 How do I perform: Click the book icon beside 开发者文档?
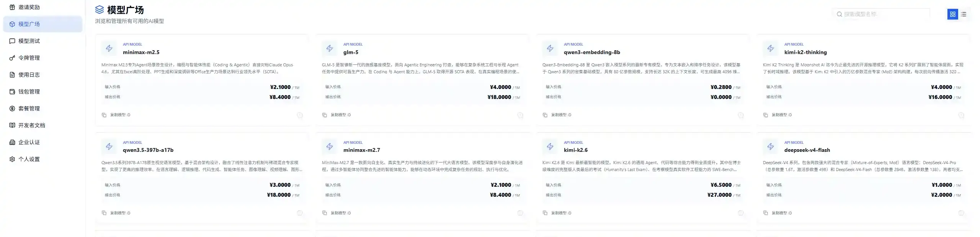pos(12,125)
